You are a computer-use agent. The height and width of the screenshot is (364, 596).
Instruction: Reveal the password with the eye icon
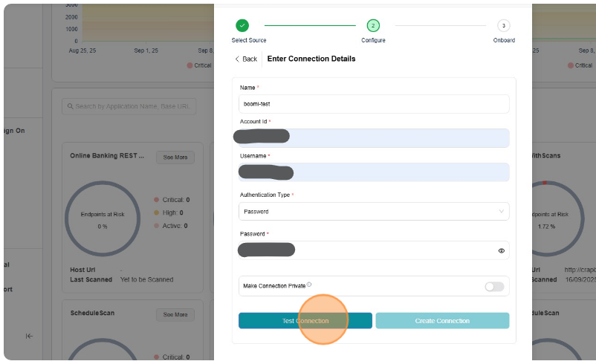coord(501,251)
